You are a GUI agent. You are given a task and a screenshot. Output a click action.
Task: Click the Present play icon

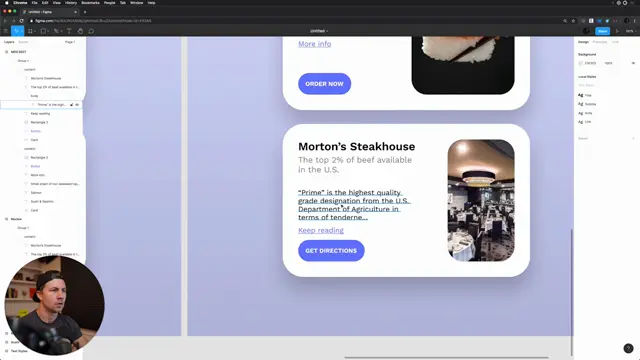tap(617, 31)
